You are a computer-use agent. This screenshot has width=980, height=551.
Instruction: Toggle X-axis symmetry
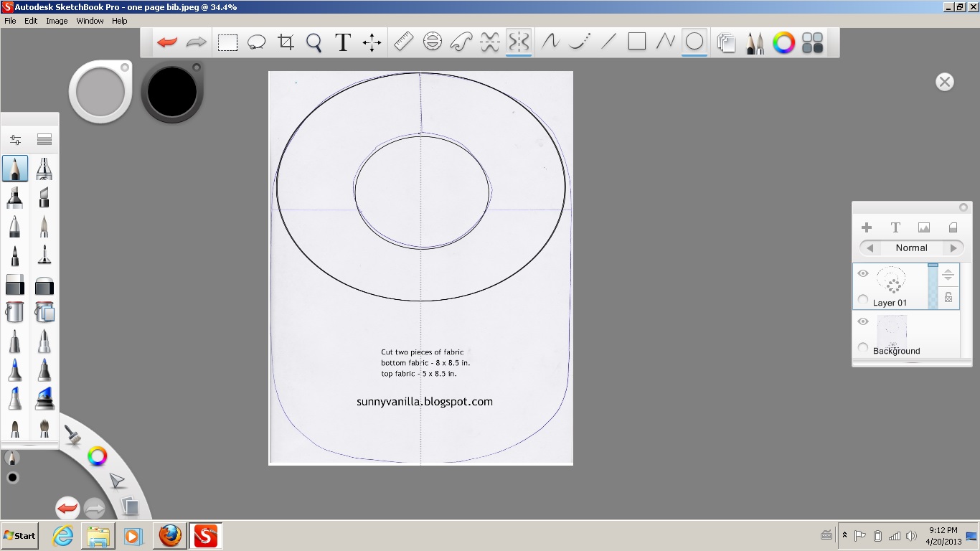click(489, 42)
